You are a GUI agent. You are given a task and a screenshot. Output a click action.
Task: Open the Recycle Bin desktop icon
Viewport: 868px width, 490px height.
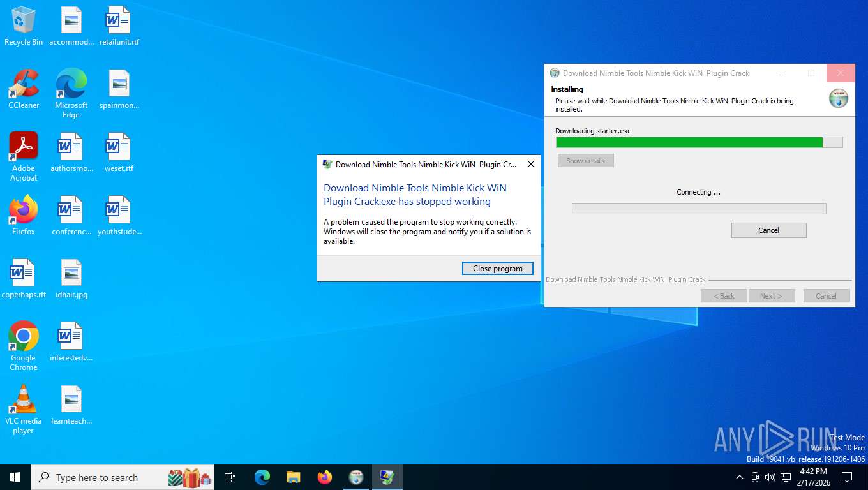(24, 26)
